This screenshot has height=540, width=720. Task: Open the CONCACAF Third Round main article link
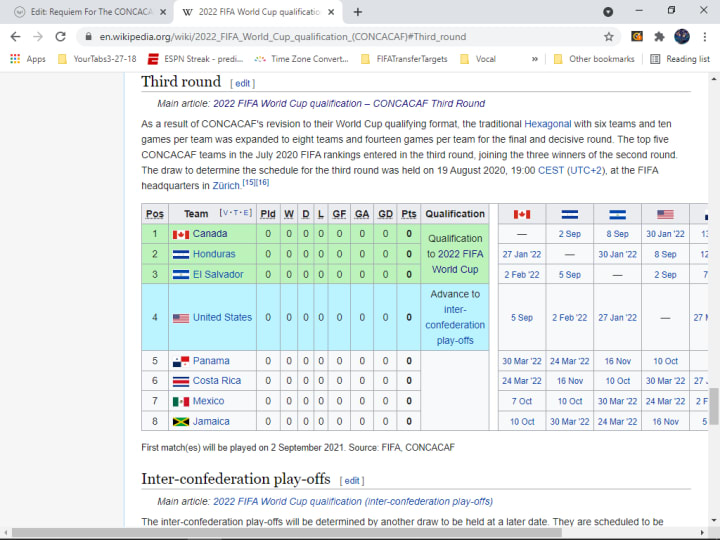(349, 103)
